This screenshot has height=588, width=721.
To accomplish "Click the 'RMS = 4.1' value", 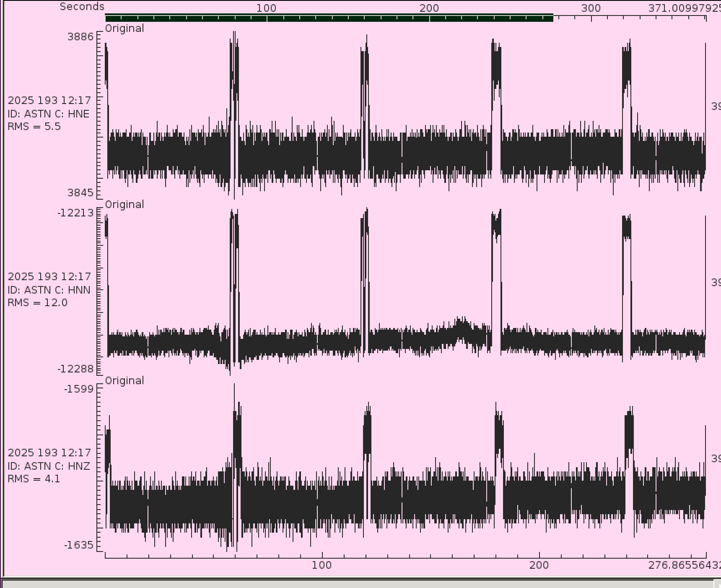I will (x=34, y=479).
